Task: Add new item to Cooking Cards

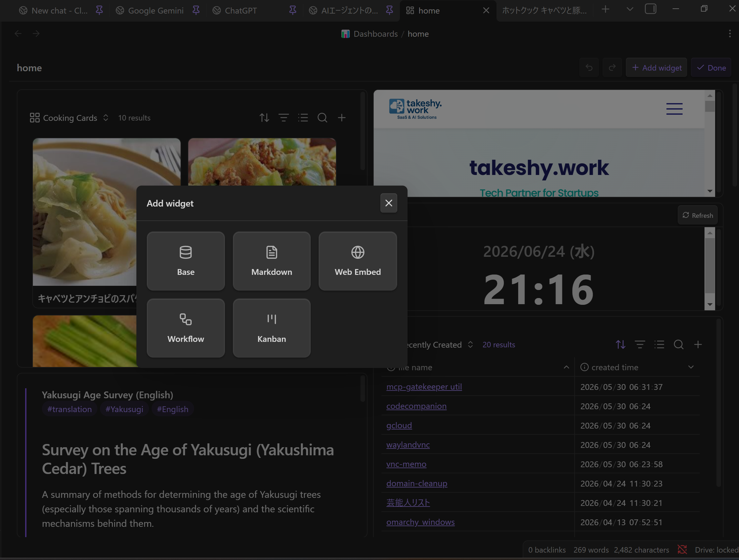Action: pyautogui.click(x=341, y=118)
